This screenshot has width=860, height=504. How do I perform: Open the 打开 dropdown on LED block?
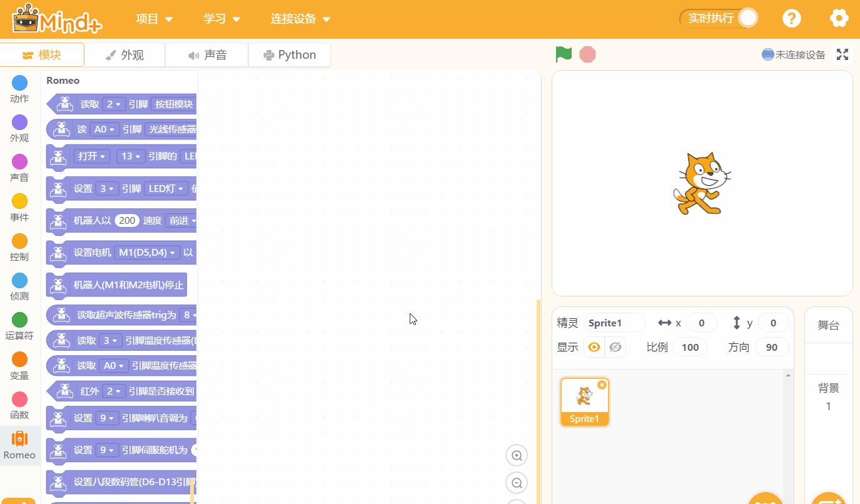click(x=92, y=156)
